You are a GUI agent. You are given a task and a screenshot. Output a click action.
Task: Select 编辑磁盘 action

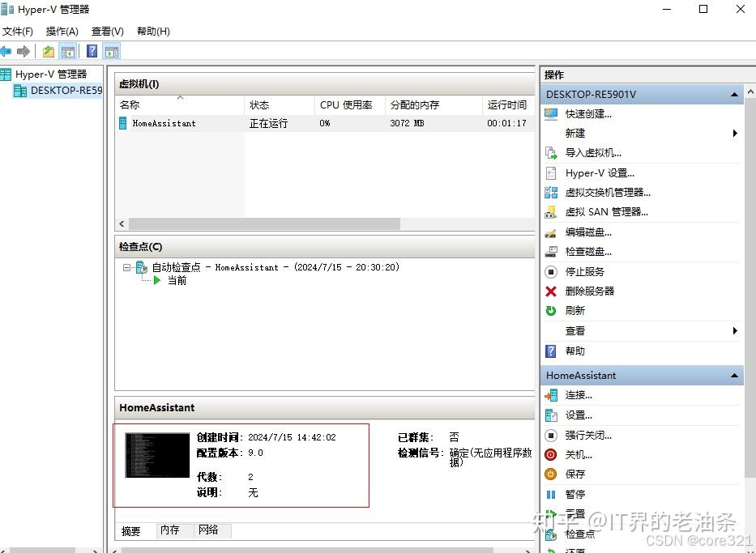pyautogui.click(x=587, y=232)
